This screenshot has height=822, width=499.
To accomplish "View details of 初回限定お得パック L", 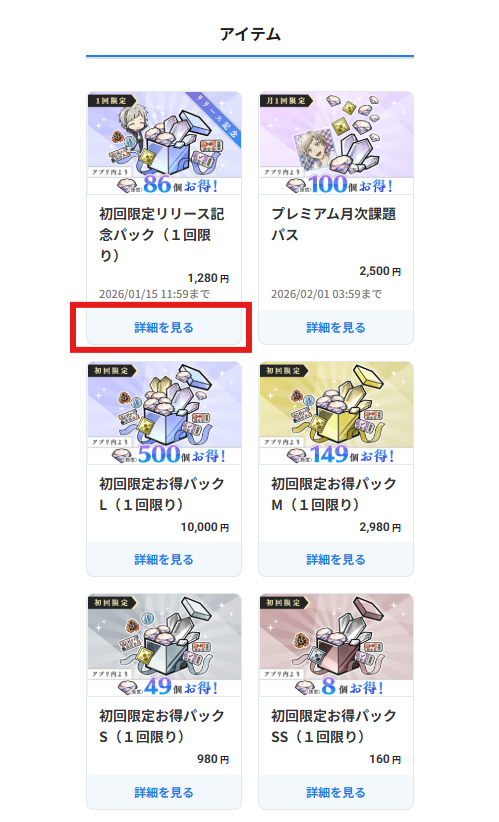I will (x=164, y=559).
